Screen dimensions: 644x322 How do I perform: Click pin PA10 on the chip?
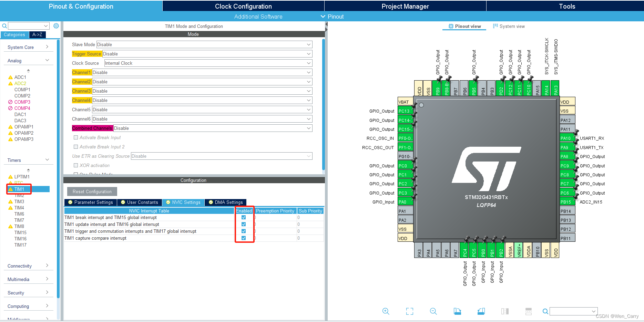[567, 138]
